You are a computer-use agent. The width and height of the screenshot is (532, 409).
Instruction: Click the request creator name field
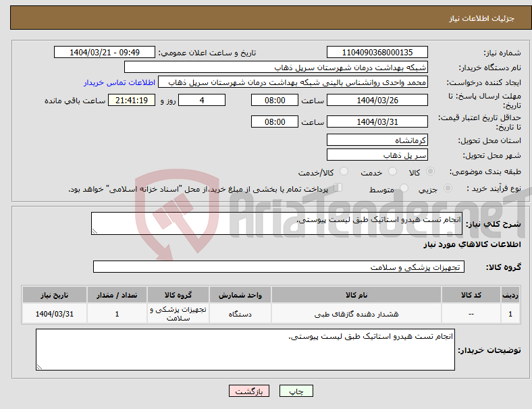293,82
